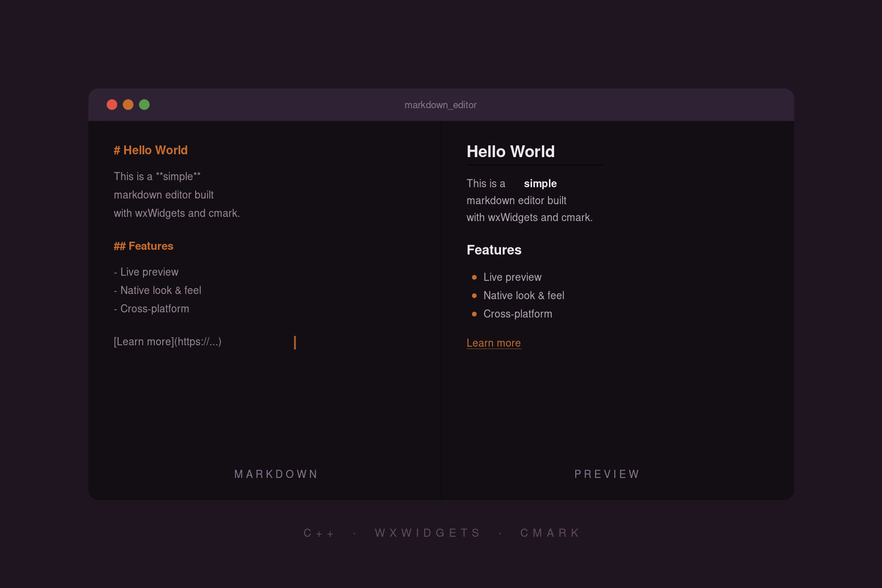This screenshot has height=588, width=882.
Task: Select the bullet point beside Native look & feel
Action: (x=474, y=295)
